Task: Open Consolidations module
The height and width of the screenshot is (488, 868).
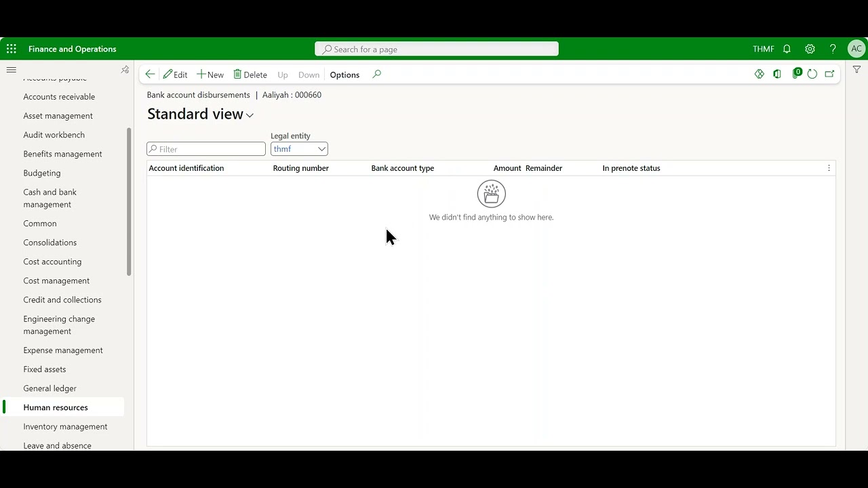Action: point(50,243)
